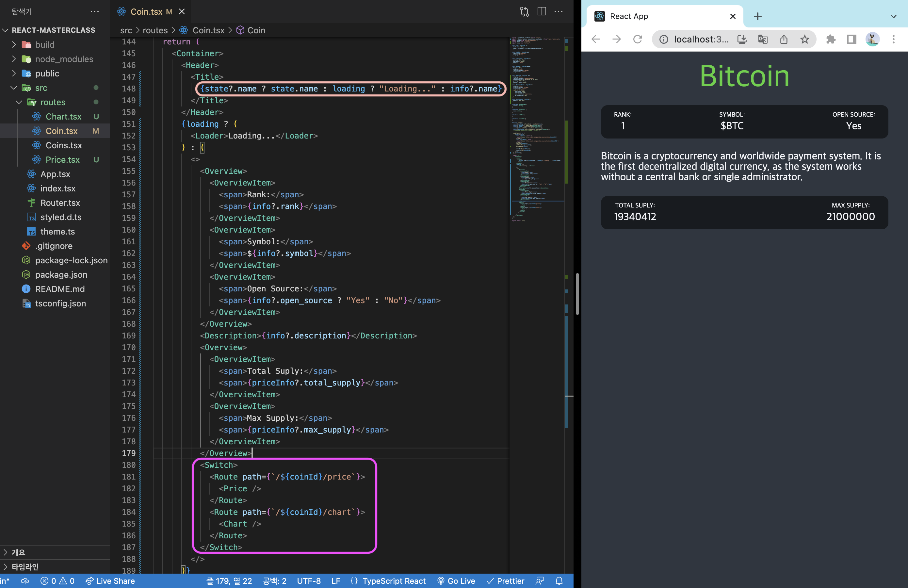This screenshot has height=588, width=908.
Task: Expand the 타임라인 timeline section
Action: click(25, 567)
